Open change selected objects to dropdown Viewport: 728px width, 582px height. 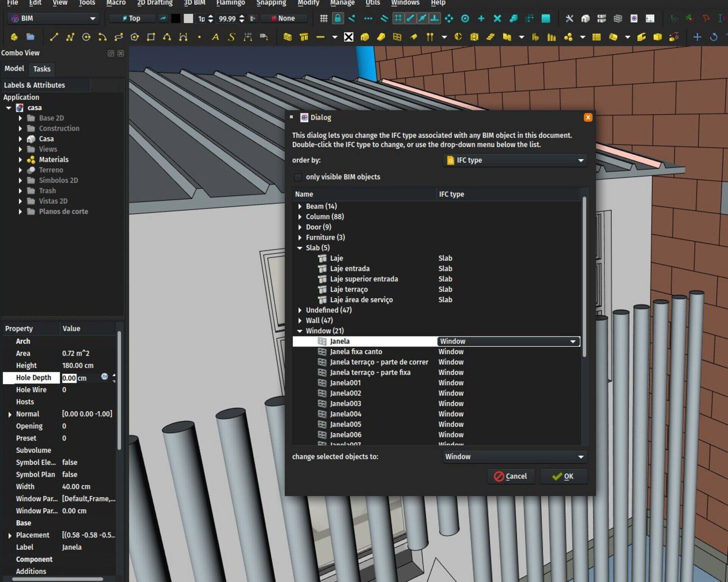[515, 456]
